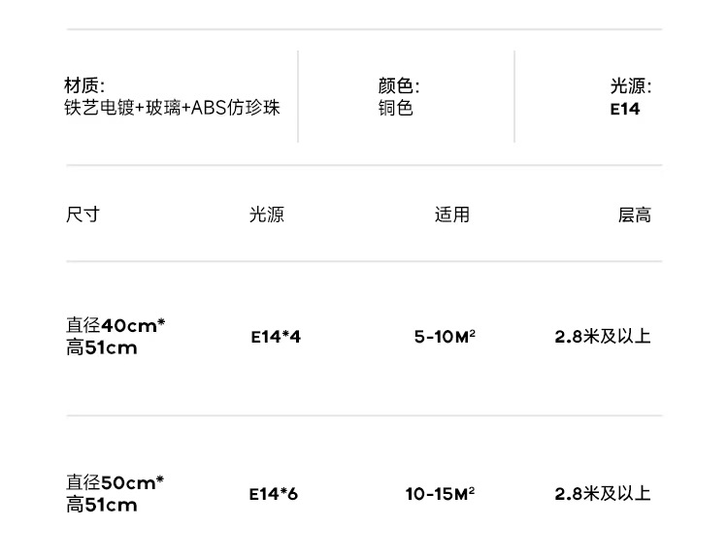
Task: Select the 铜色 color value
Action: tap(395, 108)
